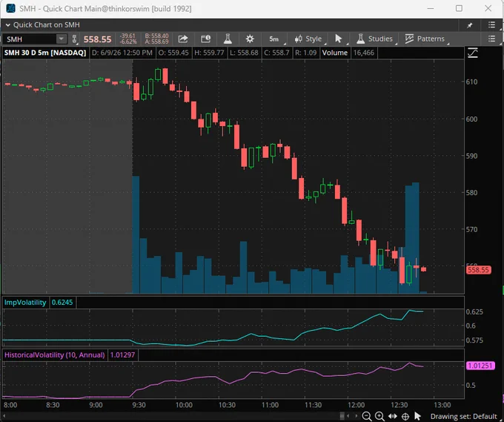504x422 pixels.
Task: Click the net change -39.61 value
Action: pos(127,36)
